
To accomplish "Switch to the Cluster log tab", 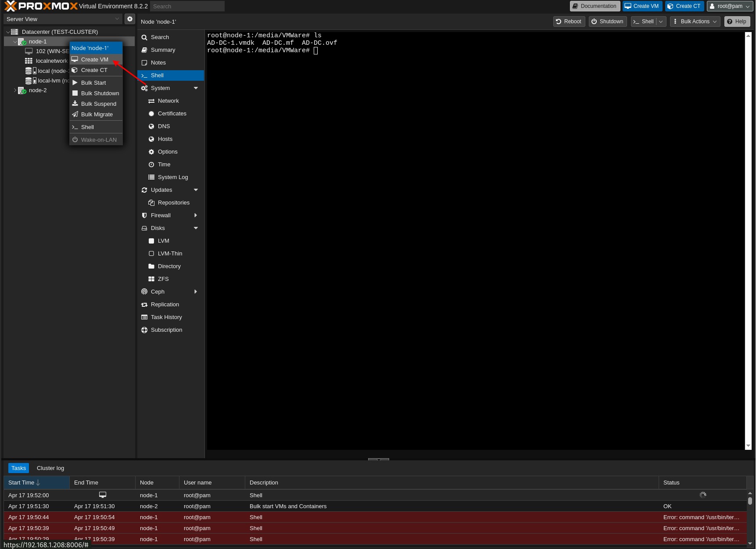I will 50,468.
